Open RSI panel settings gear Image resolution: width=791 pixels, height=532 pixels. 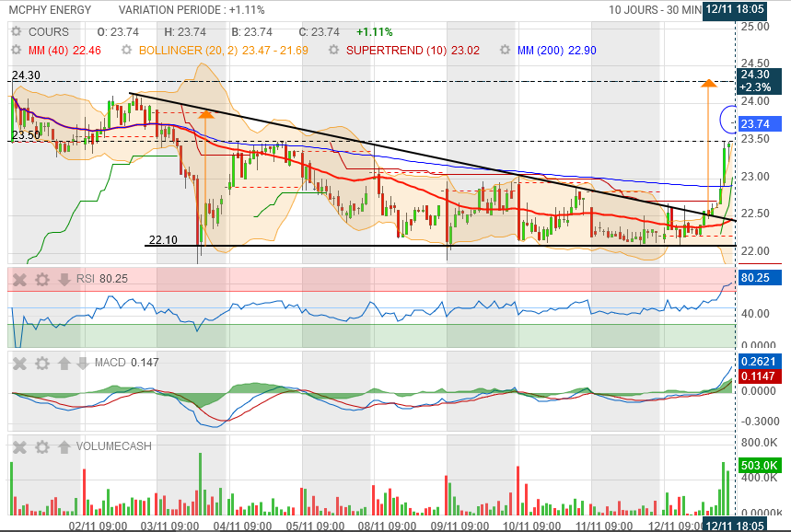(x=41, y=280)
